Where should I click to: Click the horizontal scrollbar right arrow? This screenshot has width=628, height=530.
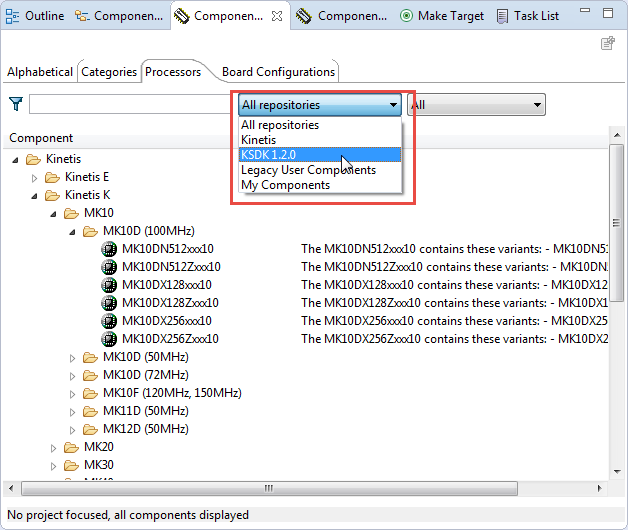tap(599, 488)
